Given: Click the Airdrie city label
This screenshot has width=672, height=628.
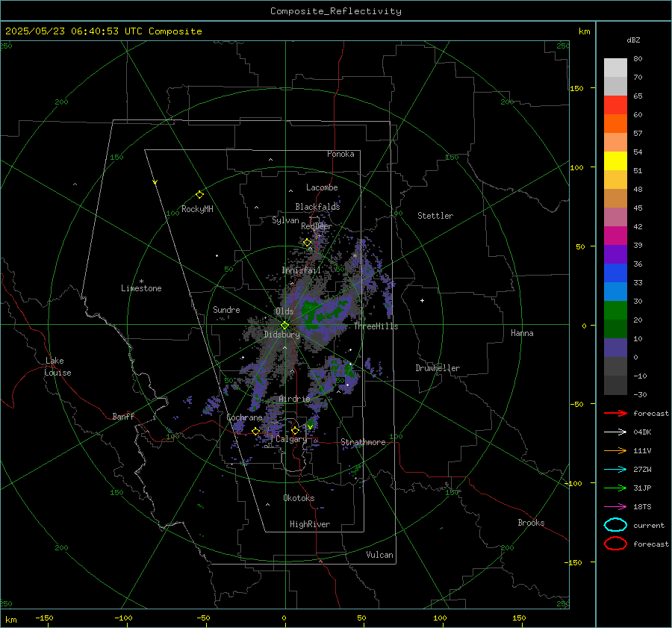Looking at the screenshot, I should [294, 399].
